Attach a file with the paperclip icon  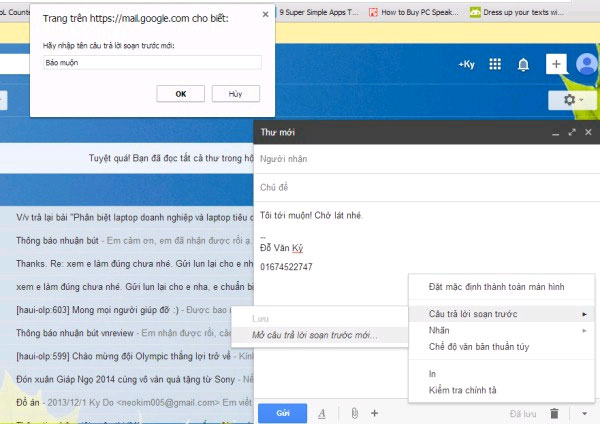pyautogui.click(x=355, y=413)
